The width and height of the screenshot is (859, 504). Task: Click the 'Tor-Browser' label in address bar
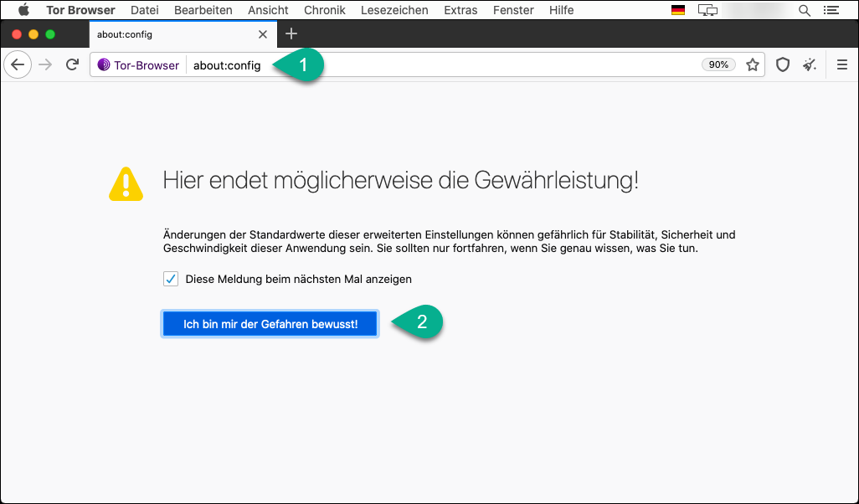[147, 65]
